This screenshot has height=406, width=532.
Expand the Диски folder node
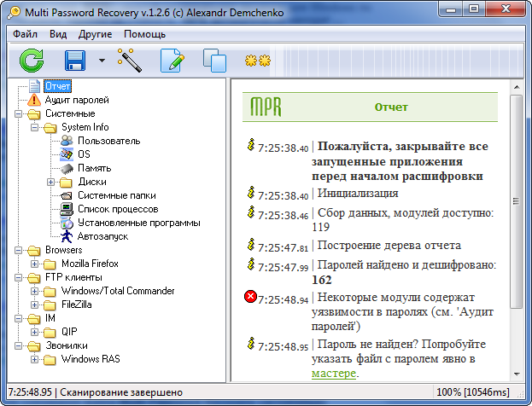(x=51, y=182)
